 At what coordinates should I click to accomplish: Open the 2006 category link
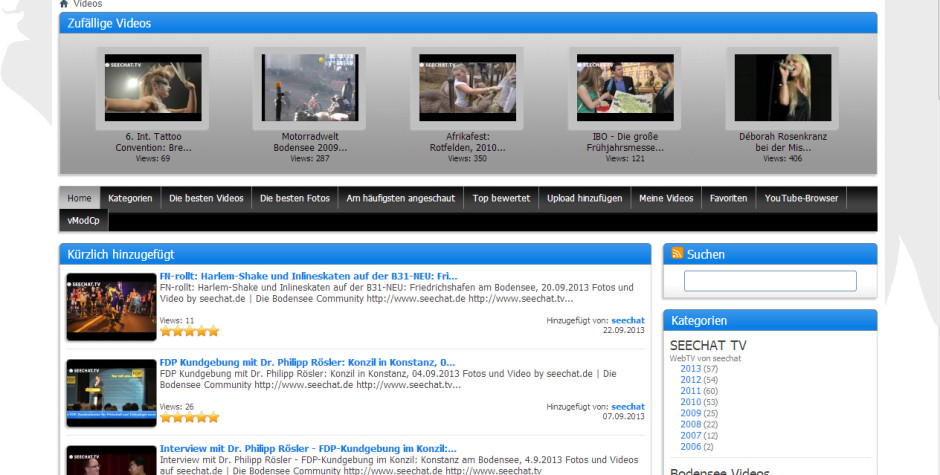tap(691, 447)
